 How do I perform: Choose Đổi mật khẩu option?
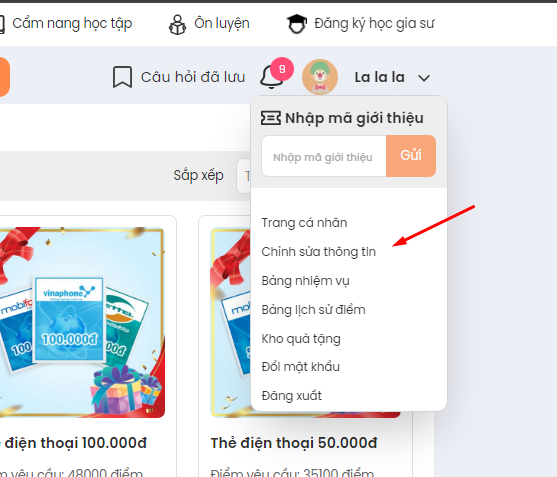[301, 367]
